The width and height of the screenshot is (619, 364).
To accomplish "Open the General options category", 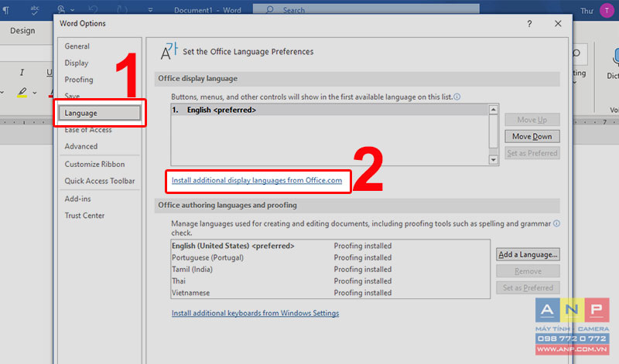I will coord(77,46).
